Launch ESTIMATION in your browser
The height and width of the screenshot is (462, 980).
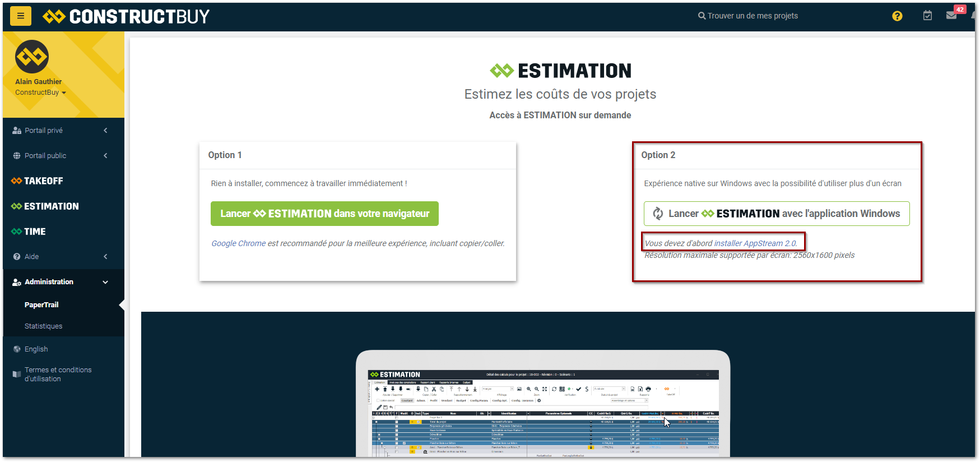324,214
